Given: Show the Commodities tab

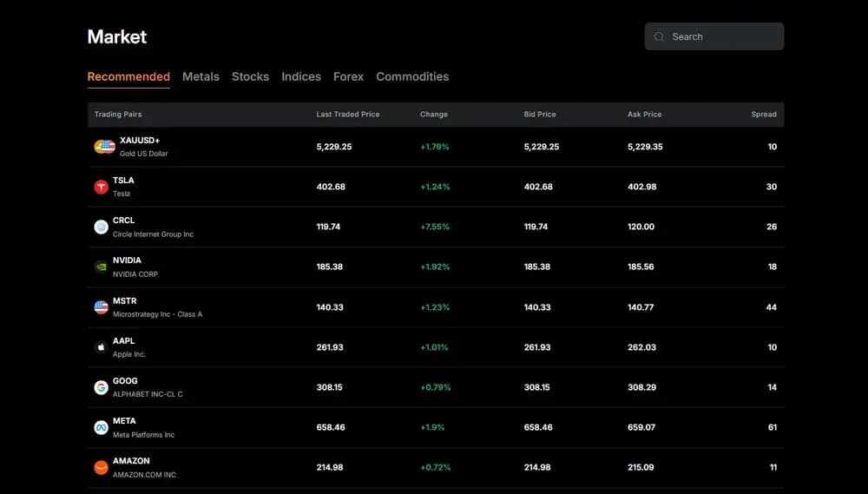Looking at the screenshot, I should 412,76.
